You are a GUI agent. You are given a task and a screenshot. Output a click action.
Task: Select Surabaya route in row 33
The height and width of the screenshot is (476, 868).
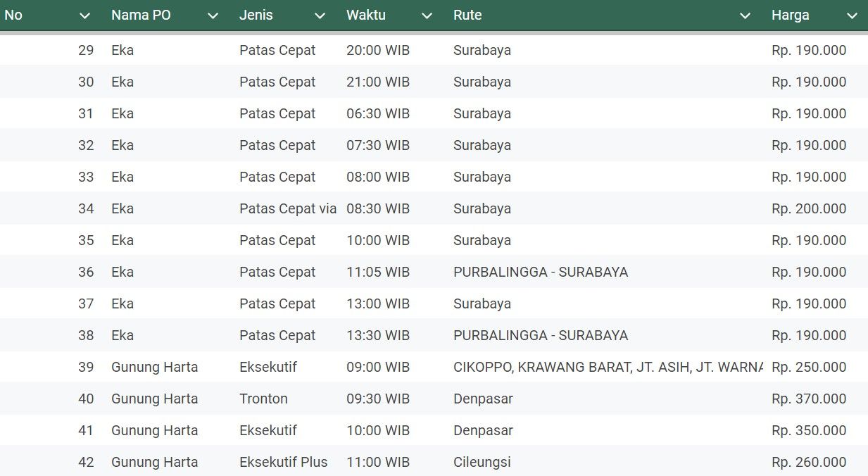[482, 177]
